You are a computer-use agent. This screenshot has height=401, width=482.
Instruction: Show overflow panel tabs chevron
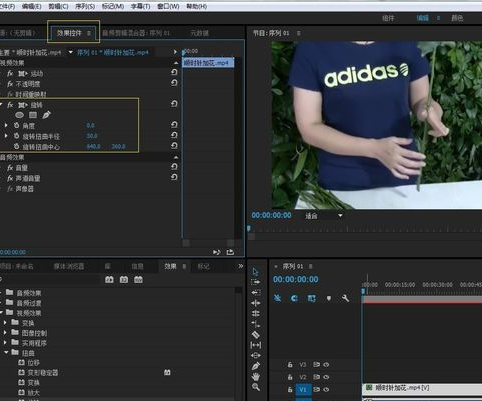[x=241, y=266]
